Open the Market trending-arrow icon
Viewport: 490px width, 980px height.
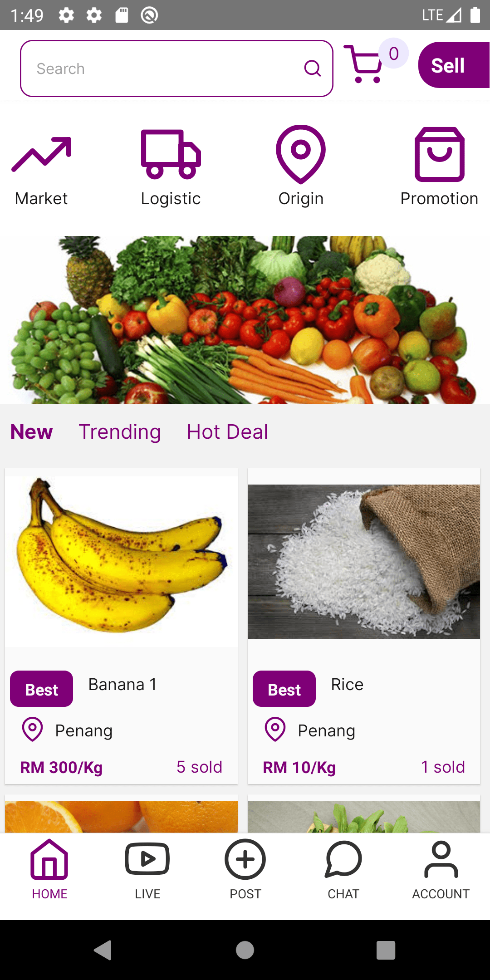[x=41, y=154]
